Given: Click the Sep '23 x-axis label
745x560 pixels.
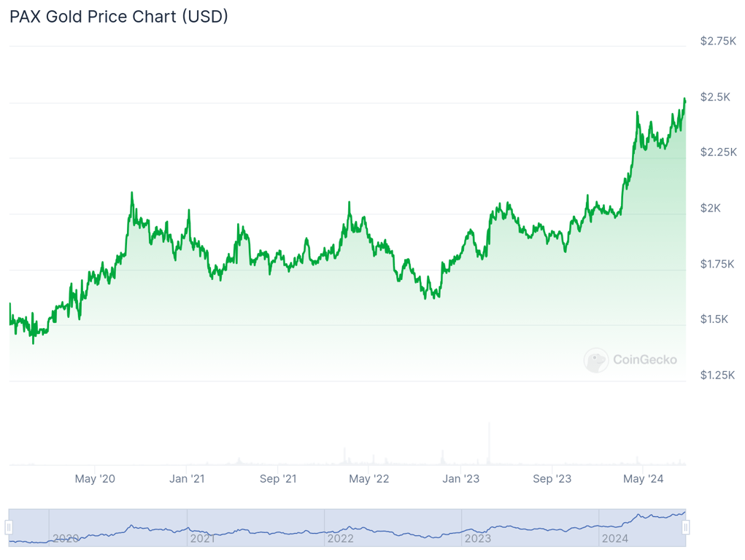Looking at the screenshot, I should coord(552,479).
